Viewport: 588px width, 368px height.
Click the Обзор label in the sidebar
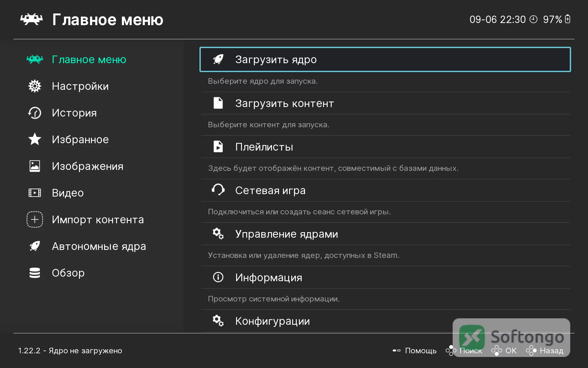coord(68,273)
